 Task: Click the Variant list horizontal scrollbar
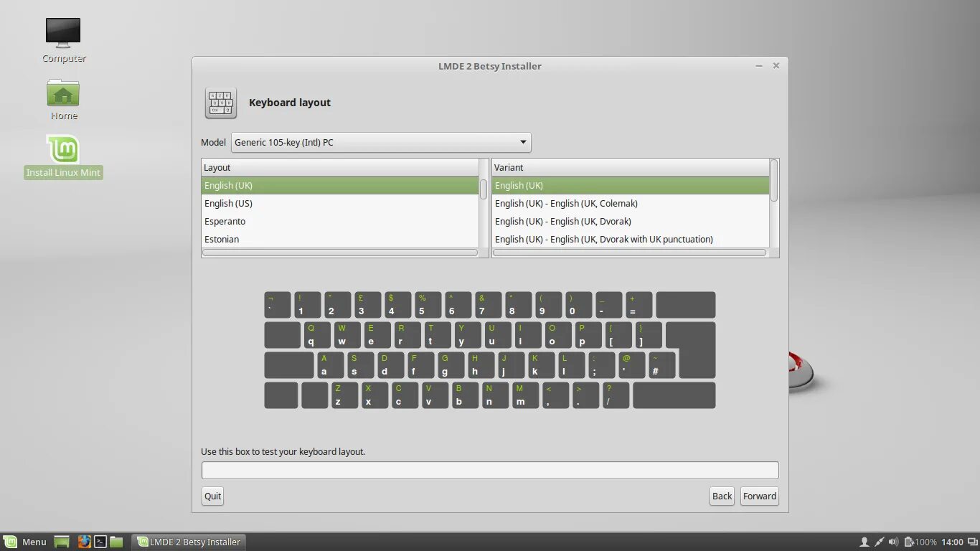[x=630, y=253]
